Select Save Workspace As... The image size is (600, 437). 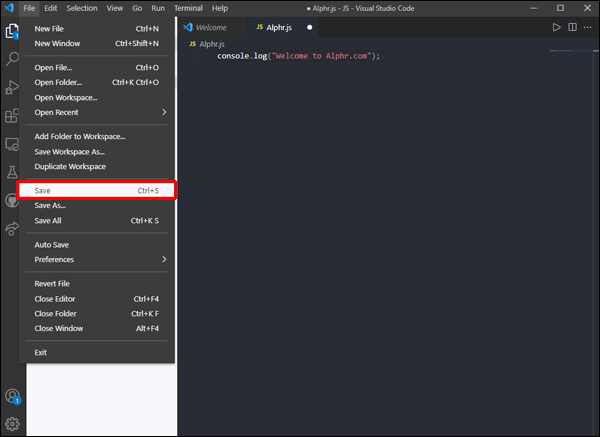click(x=97, y=152)
